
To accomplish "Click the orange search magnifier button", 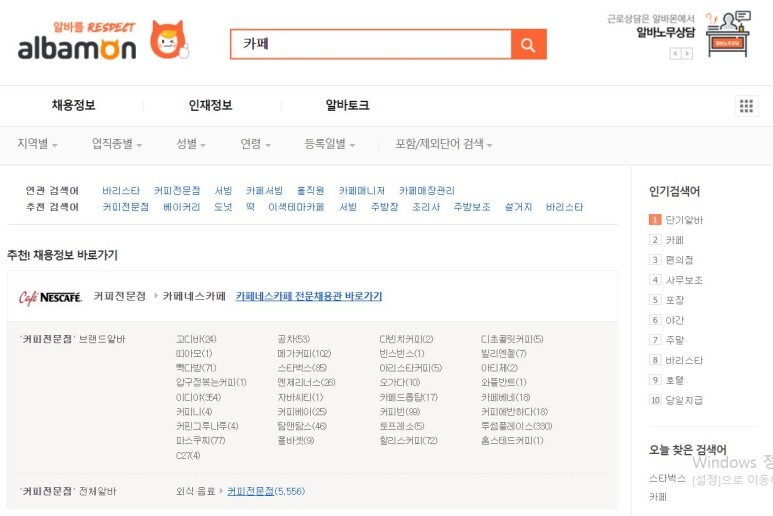I will pyautogui.click(x=528, y=45).
